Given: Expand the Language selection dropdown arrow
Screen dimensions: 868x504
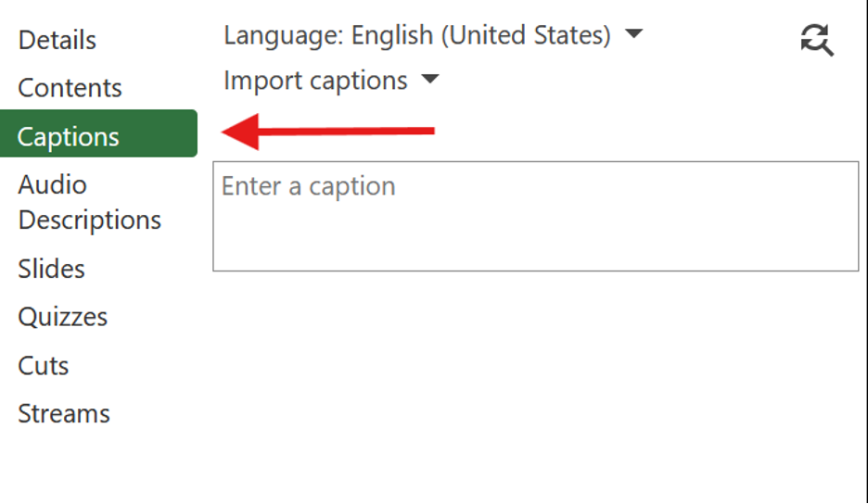Looking at the screenshot, I should (x=633, y=34).
